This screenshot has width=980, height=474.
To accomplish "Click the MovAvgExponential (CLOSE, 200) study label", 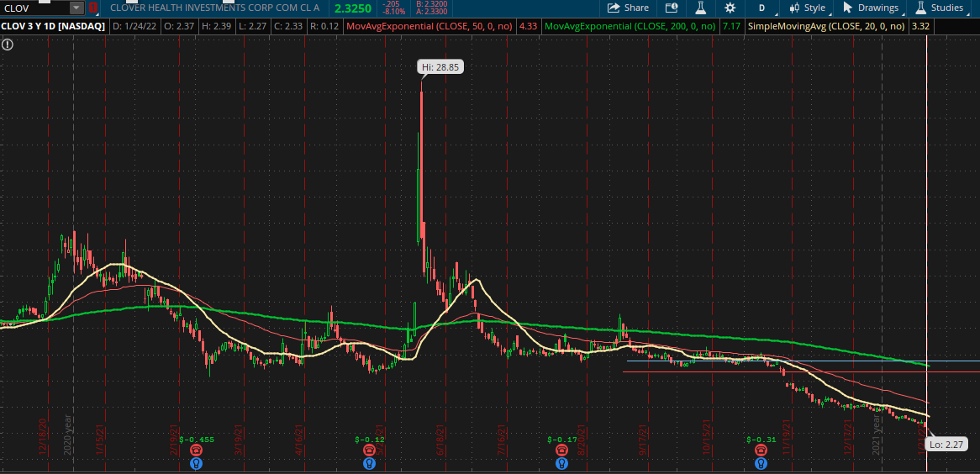I will 630,26.
